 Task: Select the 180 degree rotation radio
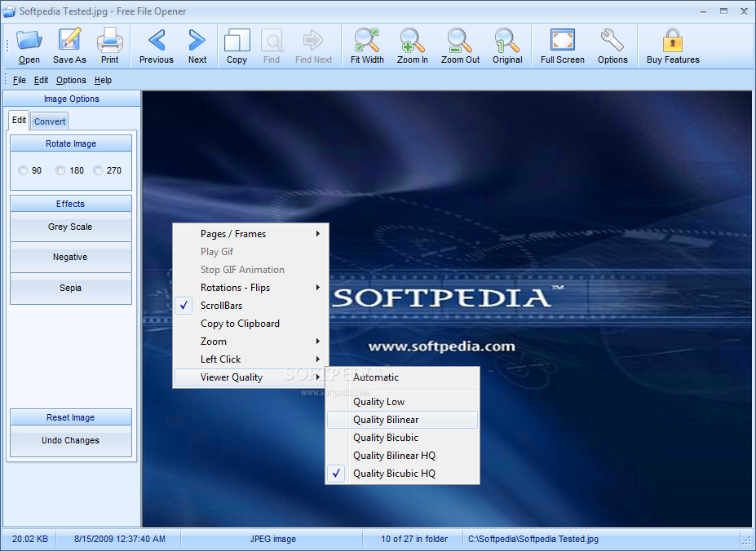[x=60, y=170]
